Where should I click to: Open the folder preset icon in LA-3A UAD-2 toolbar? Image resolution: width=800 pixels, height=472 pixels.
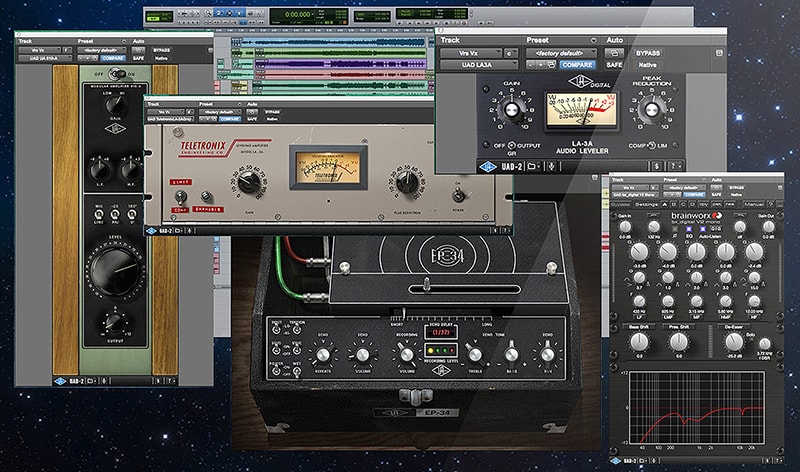(533, 166)
